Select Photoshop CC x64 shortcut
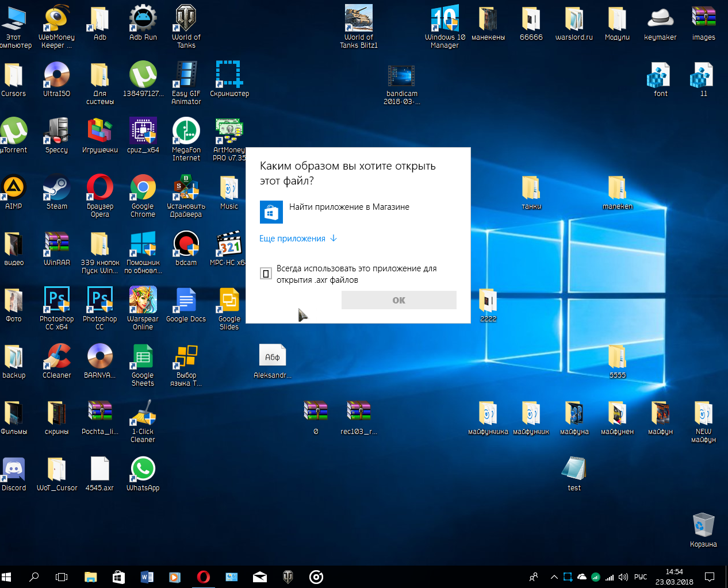This screenshot has height=588, width=728. 56,308
